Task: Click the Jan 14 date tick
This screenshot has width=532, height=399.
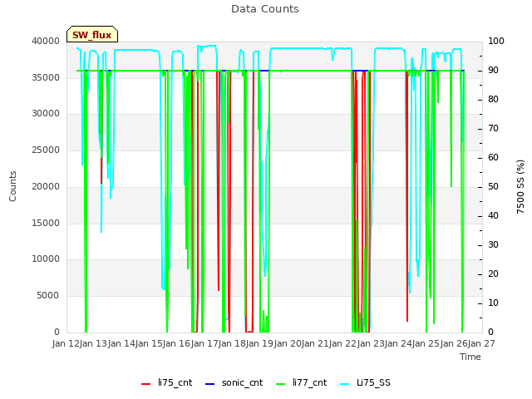Action: [121, 343]
